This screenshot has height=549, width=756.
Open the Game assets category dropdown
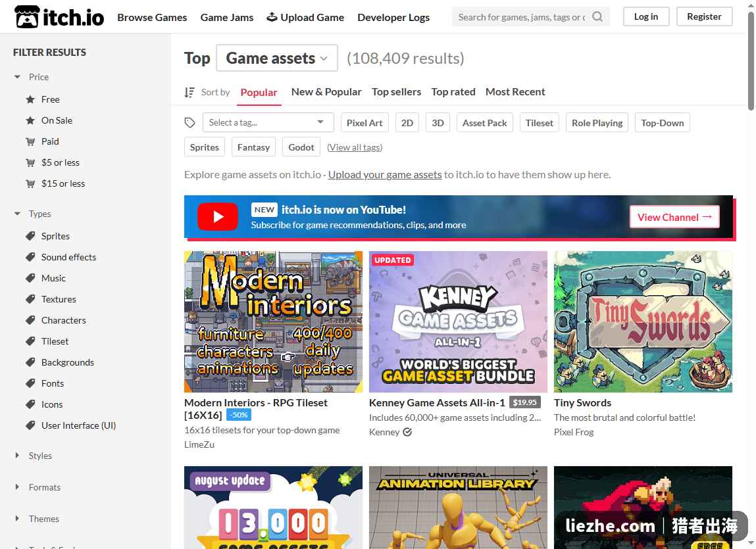[x=277, y=59]
